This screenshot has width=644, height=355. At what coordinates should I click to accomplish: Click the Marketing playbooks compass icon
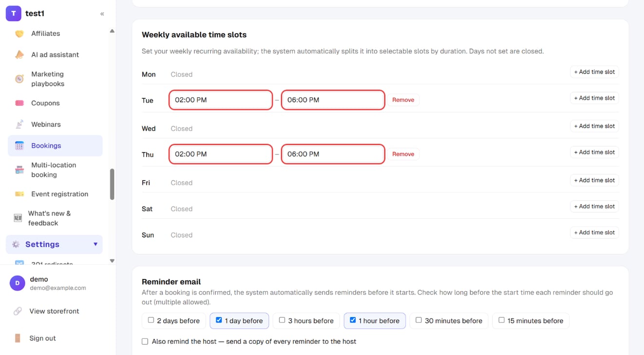click(x=19, y=79)
